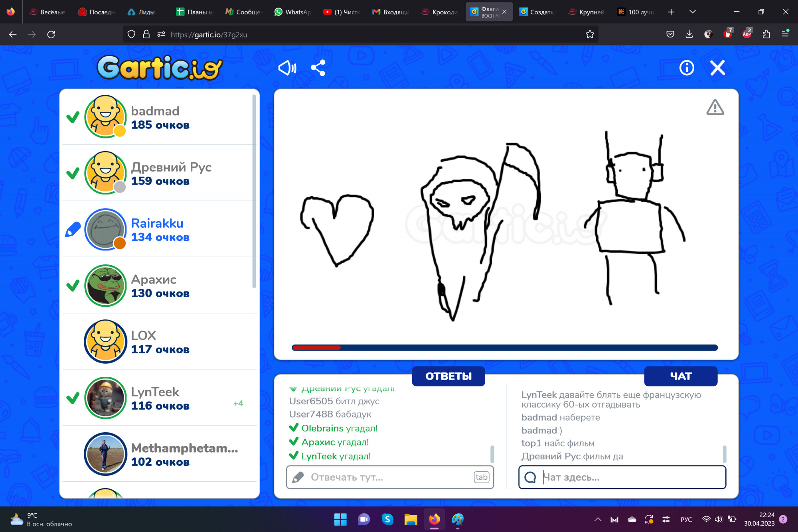Image resolution: width=798 pixels, height=532 pixels.
Task: Exit the room with white X icon
Action: click(717, 68)
